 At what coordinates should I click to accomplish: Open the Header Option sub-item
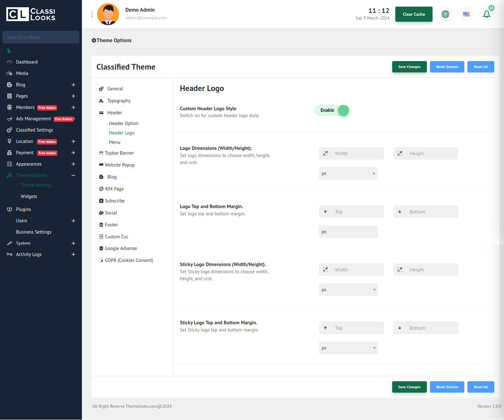[x=123, y=123]
